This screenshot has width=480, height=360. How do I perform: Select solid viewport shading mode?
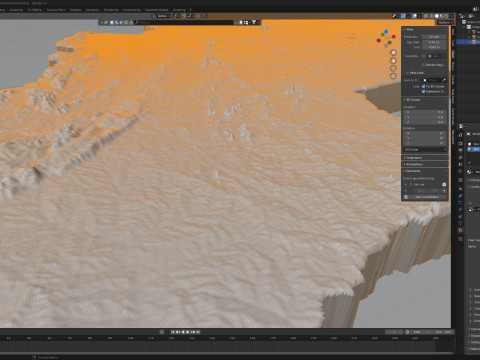pyautogui.click(x=437, y=16)
